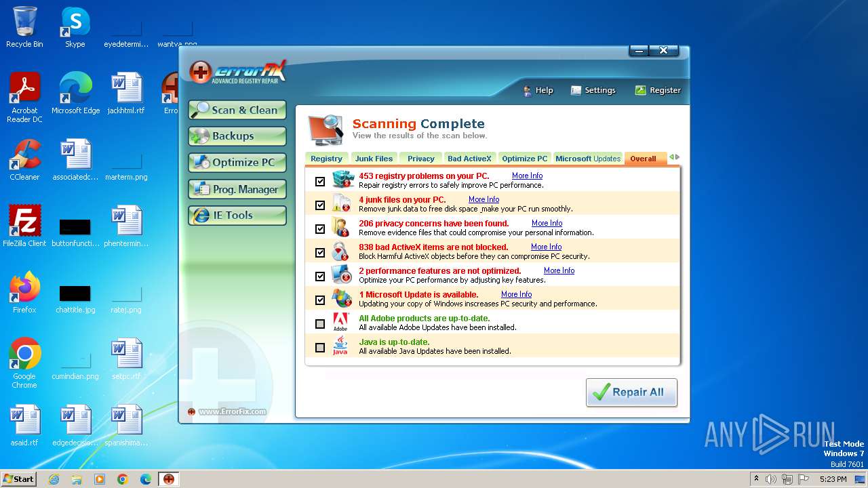Open More Info for junk files

[x=484, y=199]
